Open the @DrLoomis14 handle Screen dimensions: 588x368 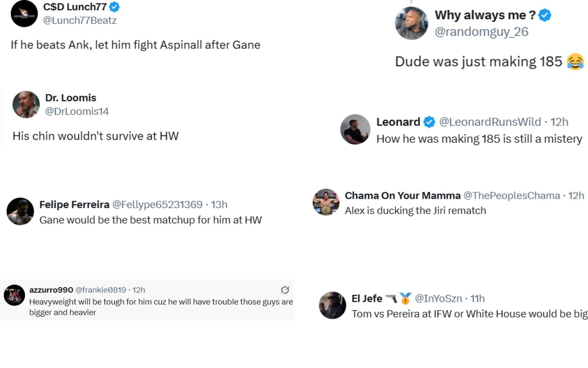77,111
